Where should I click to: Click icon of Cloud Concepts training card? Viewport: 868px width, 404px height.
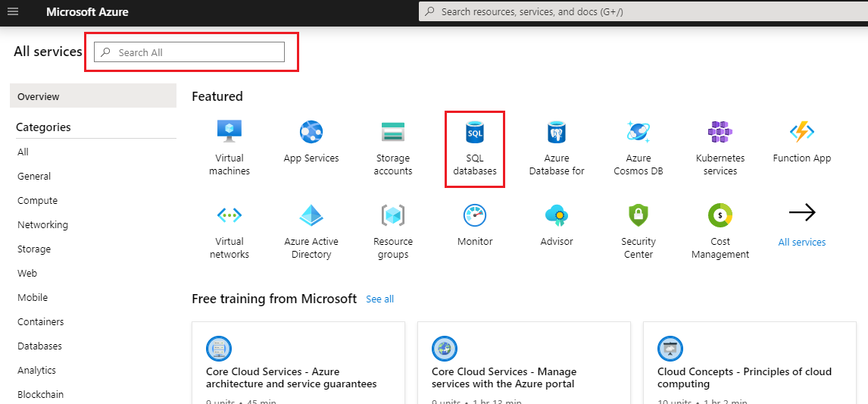670,349
